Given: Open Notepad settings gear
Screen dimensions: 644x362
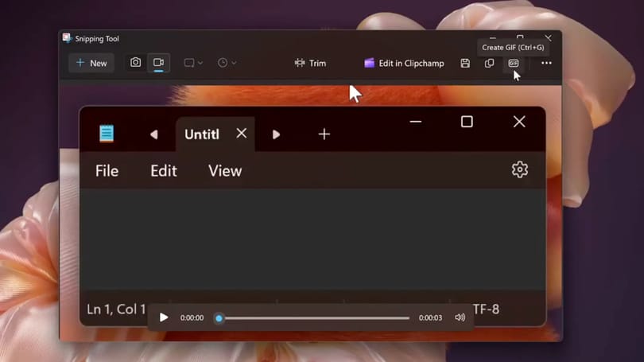Looking at the screenshot, I should click(519, 169).
